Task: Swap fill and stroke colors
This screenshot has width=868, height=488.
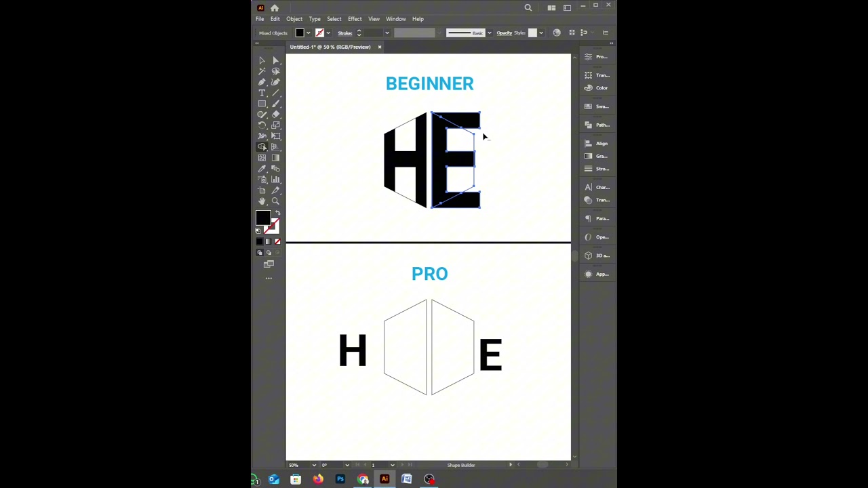Action: click(277, 213)
